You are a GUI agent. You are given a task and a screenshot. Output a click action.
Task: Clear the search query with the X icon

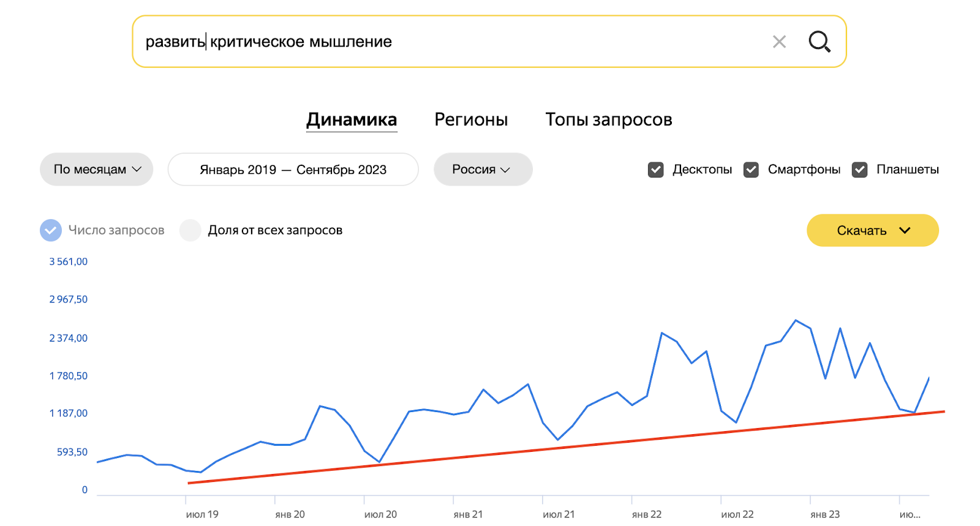pos(779,42)
